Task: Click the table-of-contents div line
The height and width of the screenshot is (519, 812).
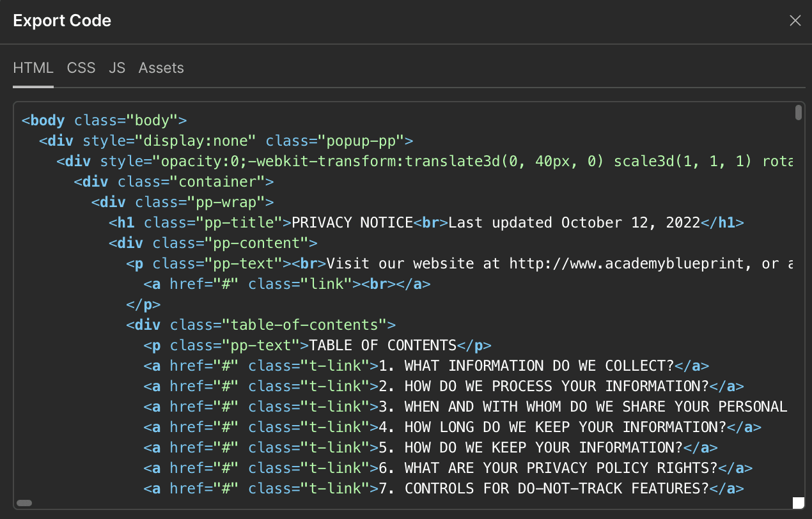Action: pos(261,325)
